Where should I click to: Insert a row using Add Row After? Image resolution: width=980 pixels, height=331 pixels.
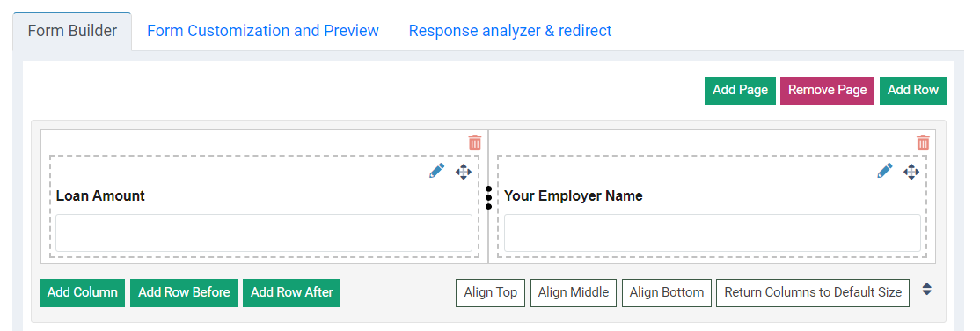click(291, 293)
